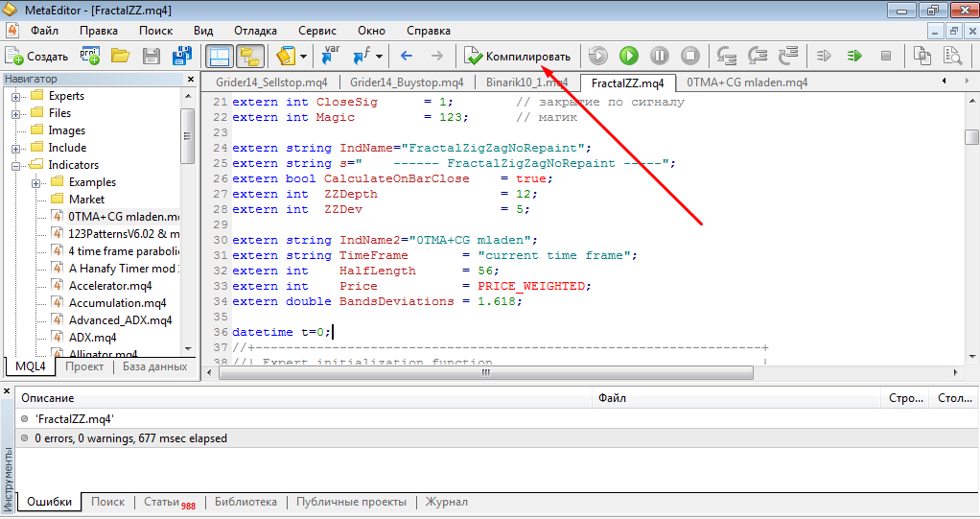
Task: Click the step into debug icon
Action: 726,56
